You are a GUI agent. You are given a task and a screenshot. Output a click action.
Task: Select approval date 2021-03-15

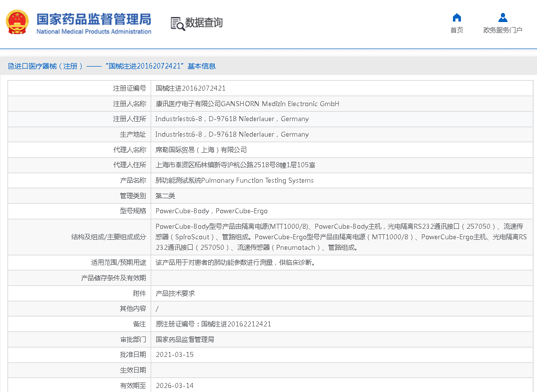click(x=175, y=354)
